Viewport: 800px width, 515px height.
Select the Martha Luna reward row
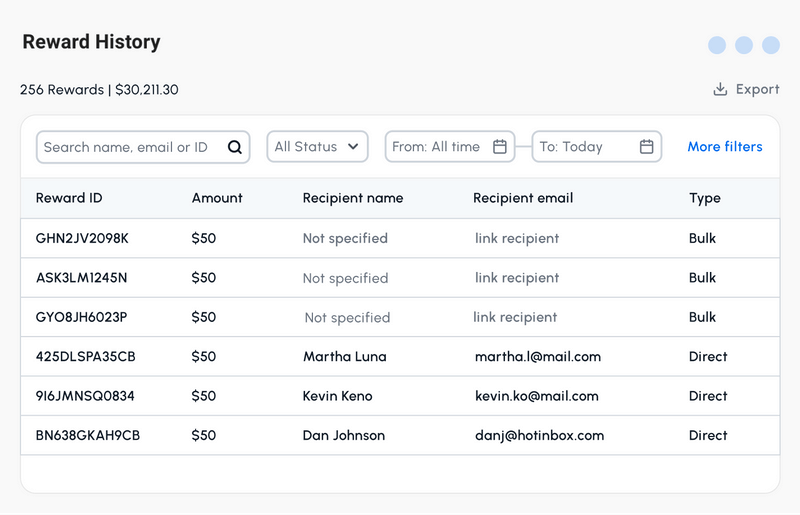point(344,357)
